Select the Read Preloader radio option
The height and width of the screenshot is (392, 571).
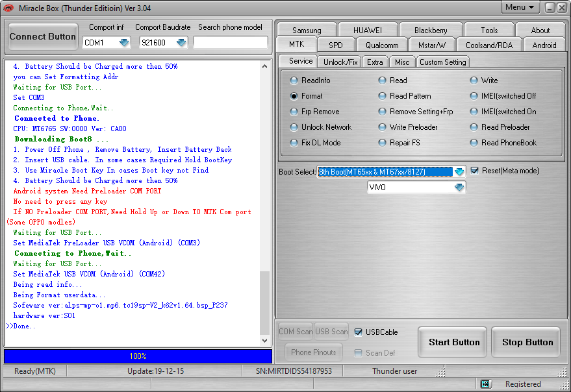tap(500, 127)
